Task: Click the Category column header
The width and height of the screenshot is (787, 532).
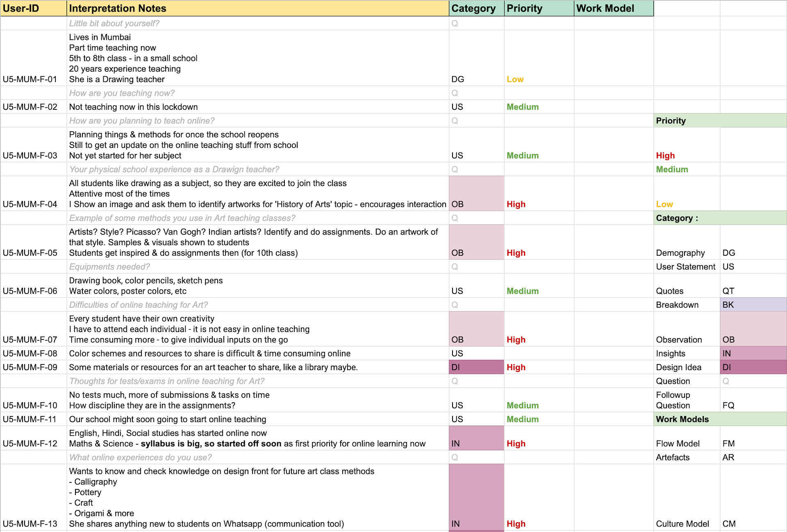Action: click(476, 8)
